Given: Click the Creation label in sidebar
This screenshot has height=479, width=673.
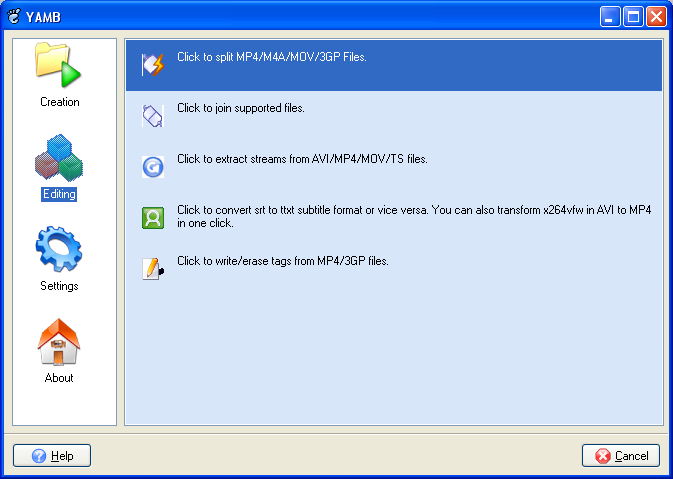Looking at the screenshot, I should click(x=59, y=102).
